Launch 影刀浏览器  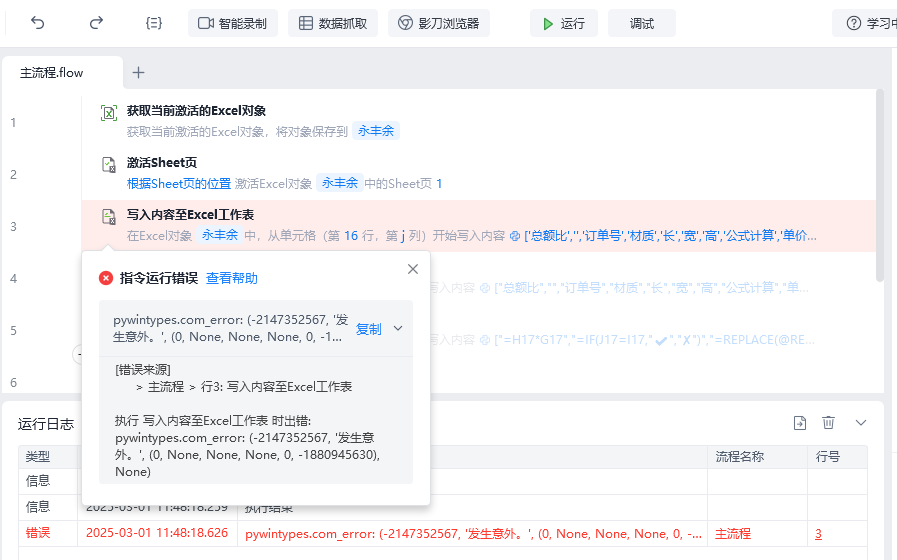point(439,23)
